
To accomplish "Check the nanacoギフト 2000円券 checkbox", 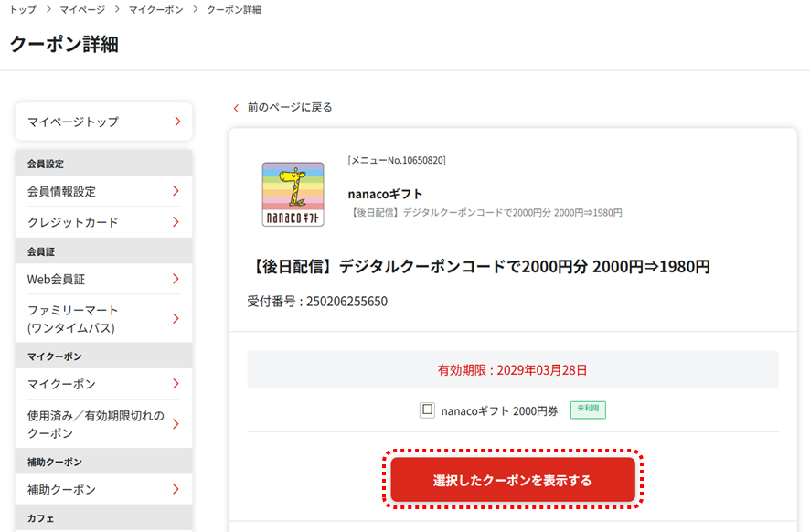I will [427, 410].
